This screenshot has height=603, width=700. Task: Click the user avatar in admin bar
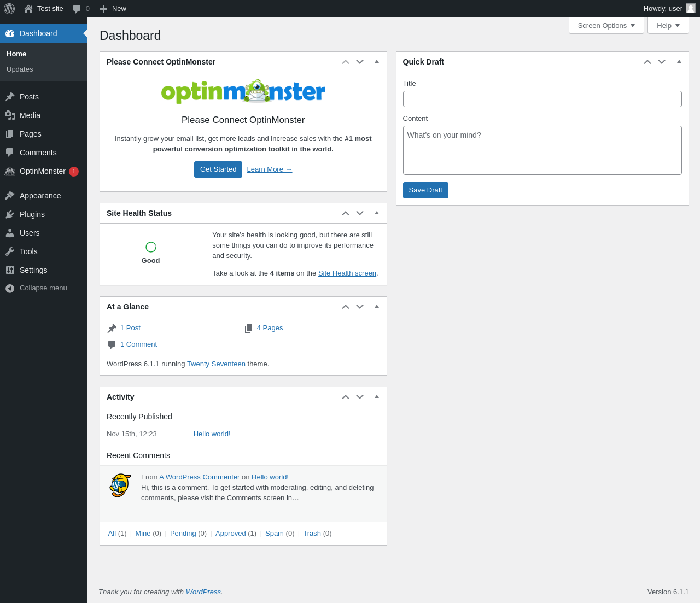pyautogui.click(x=691, y=8)
